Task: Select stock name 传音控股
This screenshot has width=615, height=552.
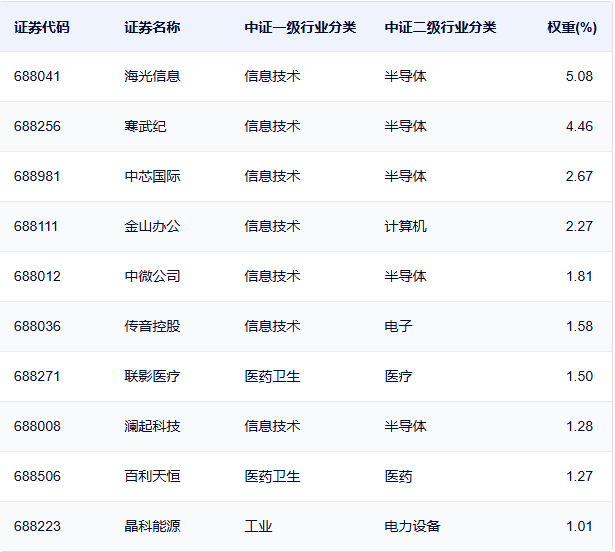Action: click(152, 326)
